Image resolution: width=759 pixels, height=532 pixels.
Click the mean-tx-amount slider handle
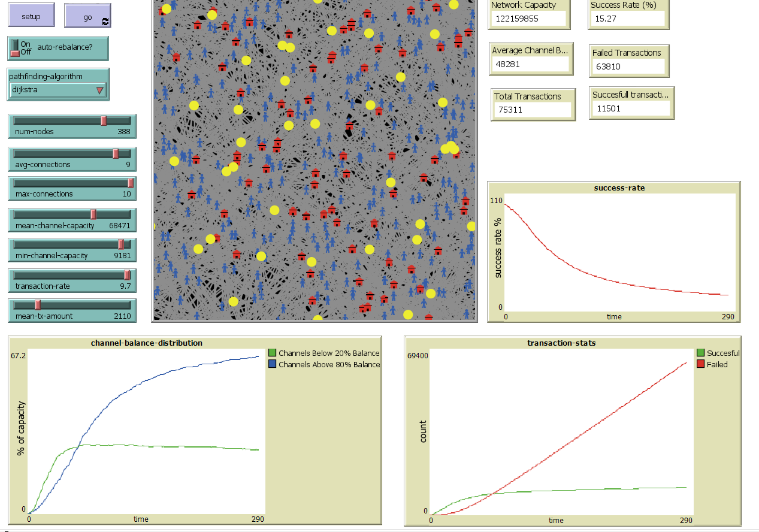[37, 304]
